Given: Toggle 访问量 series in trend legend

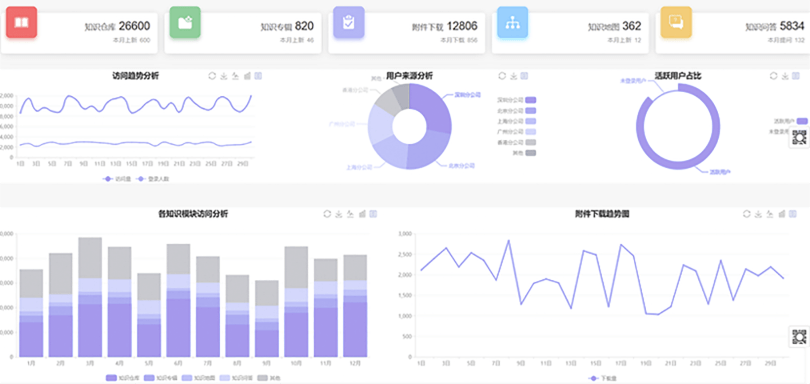Looking at the screenshot, I should [x=116, y=179].
